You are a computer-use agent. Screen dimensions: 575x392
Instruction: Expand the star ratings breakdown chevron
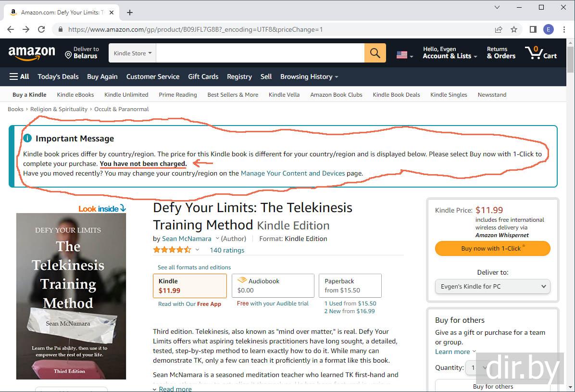197,250
